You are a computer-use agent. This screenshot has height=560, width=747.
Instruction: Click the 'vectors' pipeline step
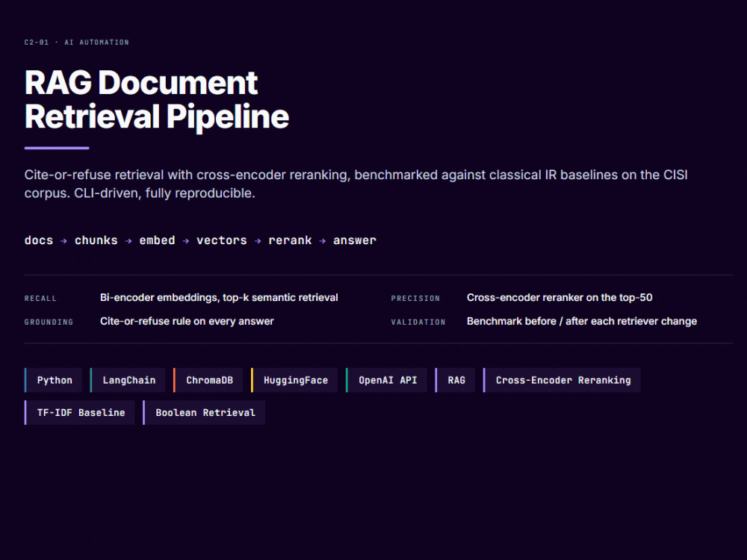coord(222,240)
